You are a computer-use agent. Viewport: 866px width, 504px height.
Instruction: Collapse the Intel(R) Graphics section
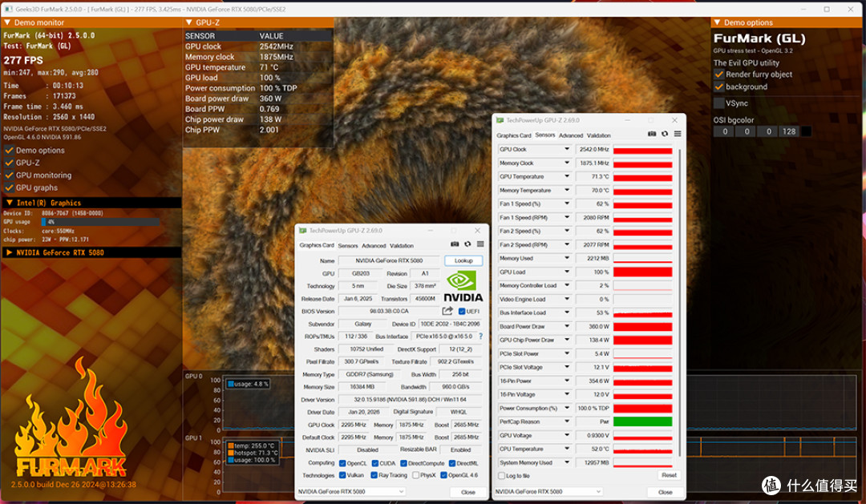(10, 203)
